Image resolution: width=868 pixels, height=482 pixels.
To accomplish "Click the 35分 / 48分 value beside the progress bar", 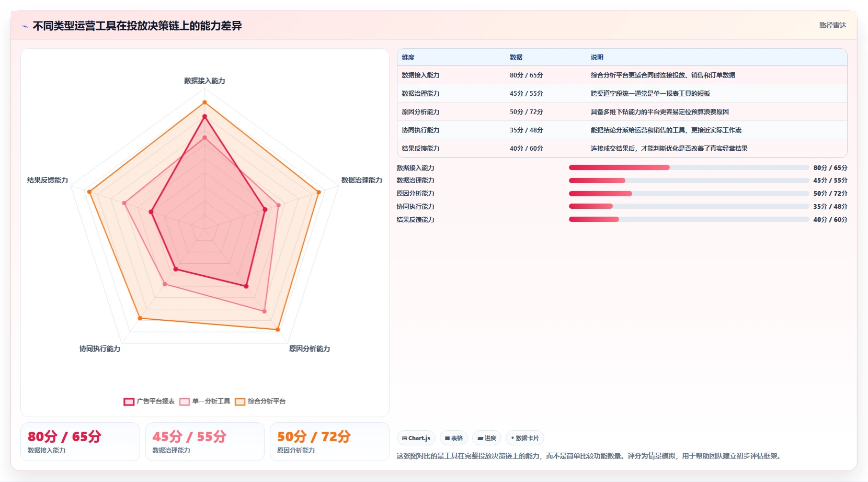I will (830, 207).
